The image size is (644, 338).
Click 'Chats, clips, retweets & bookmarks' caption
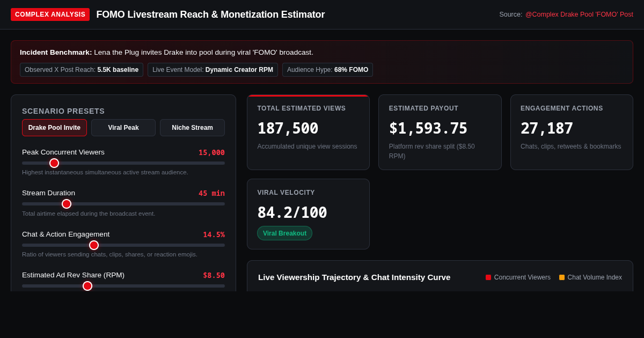tap(570, 146)
